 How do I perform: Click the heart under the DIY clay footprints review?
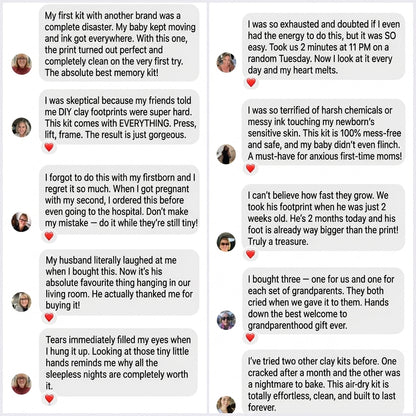coord(49,147)
